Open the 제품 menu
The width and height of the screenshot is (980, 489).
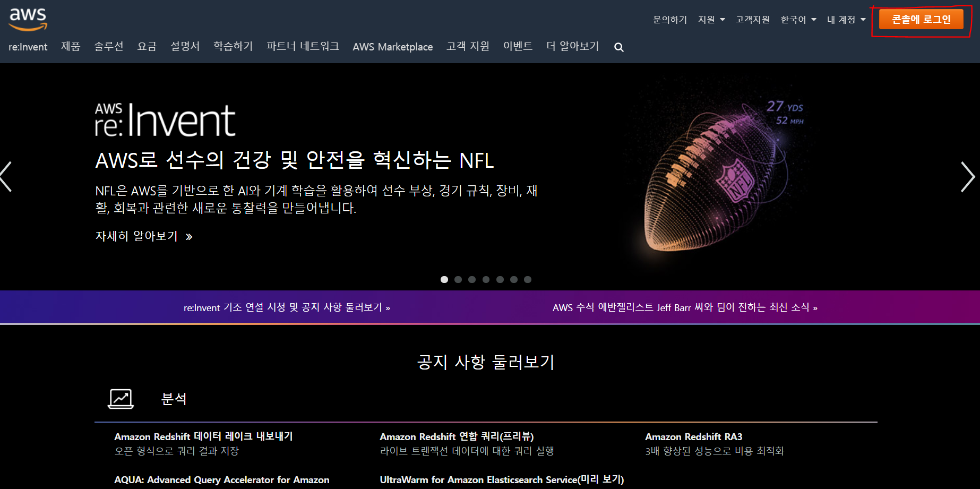pos(71,47)
